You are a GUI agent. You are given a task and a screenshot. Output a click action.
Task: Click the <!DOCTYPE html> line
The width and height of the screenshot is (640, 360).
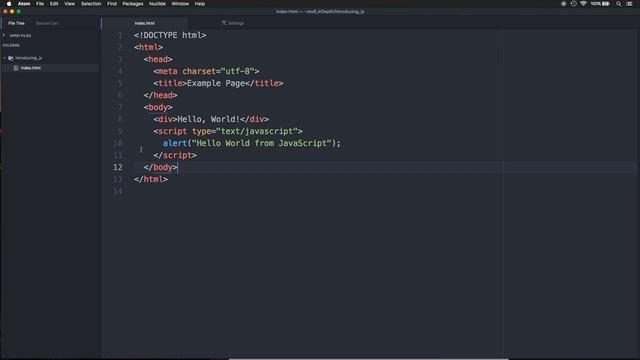[x=170, y=36]
